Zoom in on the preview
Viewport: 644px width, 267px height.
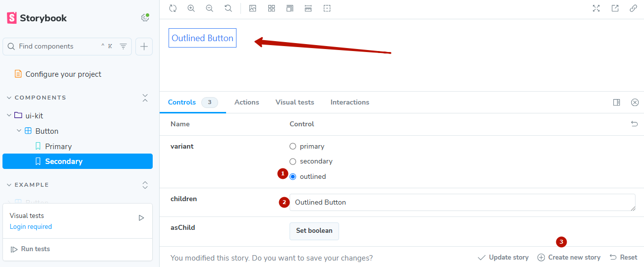point(191,8)
